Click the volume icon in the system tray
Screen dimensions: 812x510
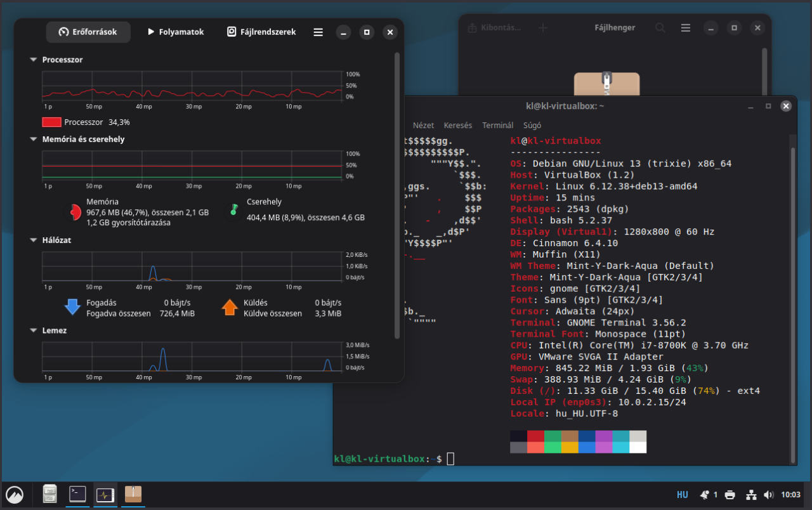pos(769,495)
